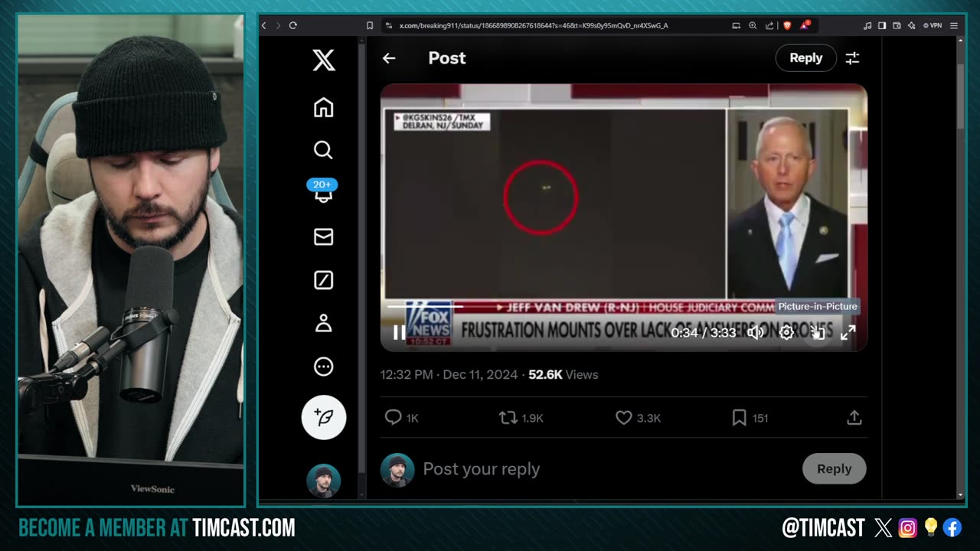Click the 1.9K repost icon
980x551 pixels.
pyautogui.click(x=508, y=417)
